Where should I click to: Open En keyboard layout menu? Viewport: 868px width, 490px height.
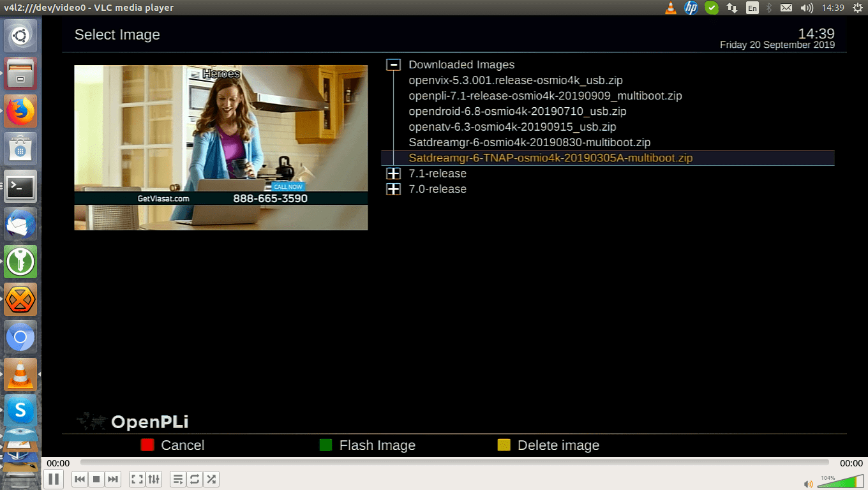pyautogui.click(x=752, y=8)
